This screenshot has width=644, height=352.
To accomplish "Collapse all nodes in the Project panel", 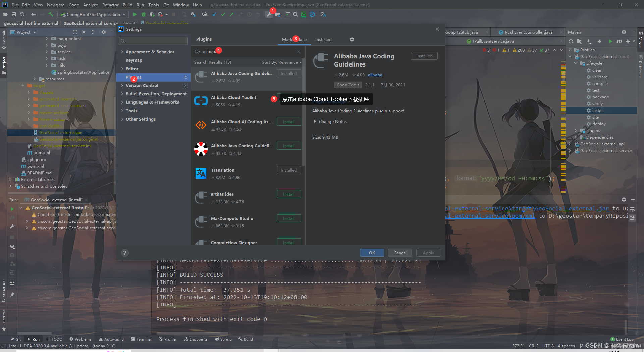I will point(93,32).
